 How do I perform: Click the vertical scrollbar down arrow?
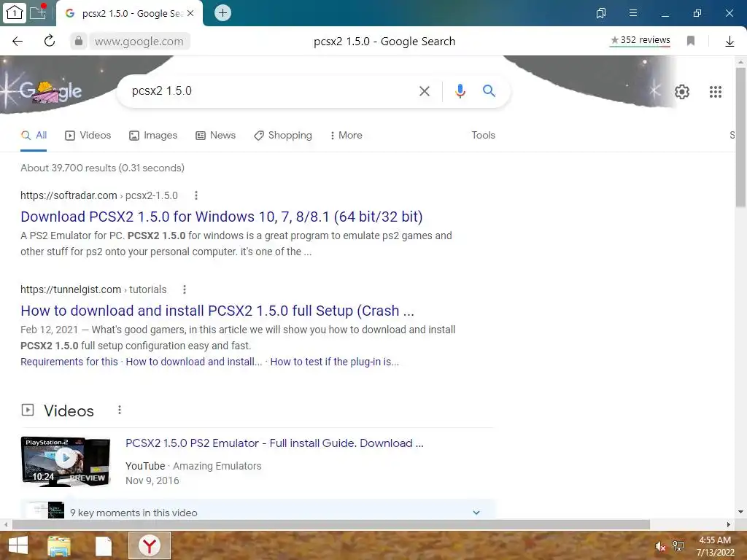click(x=740, y=513)
